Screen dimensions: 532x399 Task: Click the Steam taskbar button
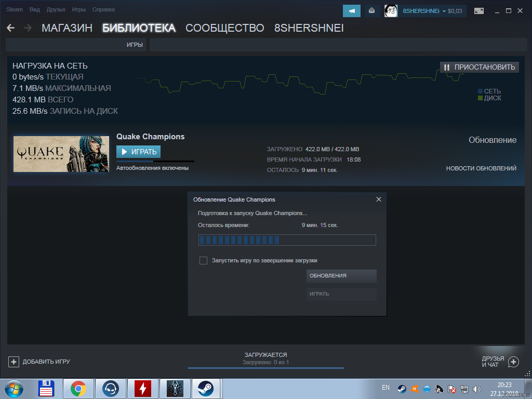206,389
